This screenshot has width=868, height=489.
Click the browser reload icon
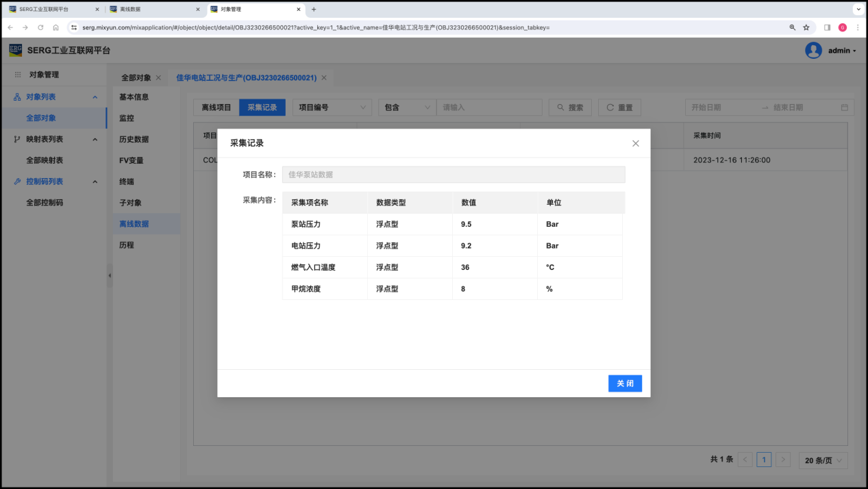coord(40,27)
